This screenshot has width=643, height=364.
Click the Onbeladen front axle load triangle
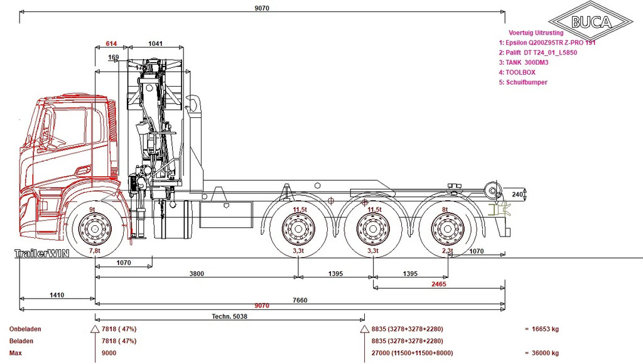[95, 329]
